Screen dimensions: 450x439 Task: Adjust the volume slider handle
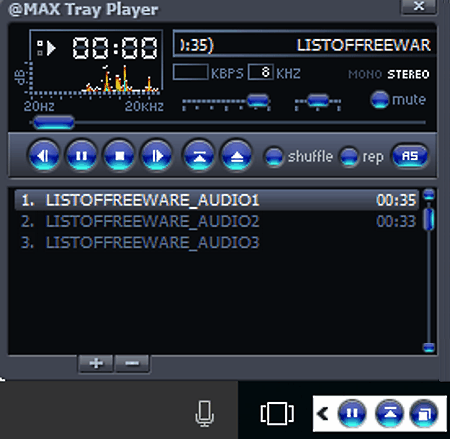(x=258, y=100)
